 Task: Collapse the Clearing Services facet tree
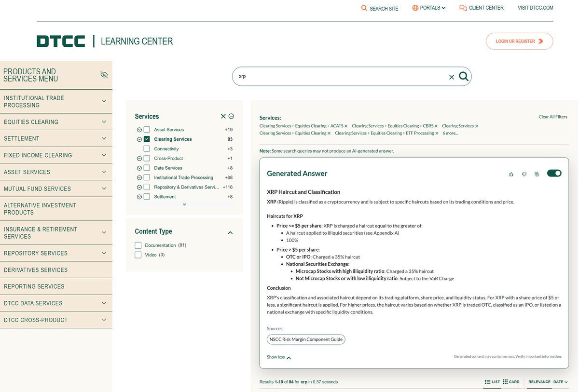tap(139, 139)
